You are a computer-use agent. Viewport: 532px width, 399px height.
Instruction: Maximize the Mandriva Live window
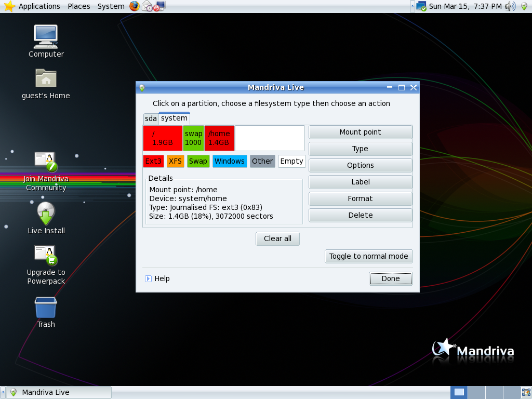[402, 87]
